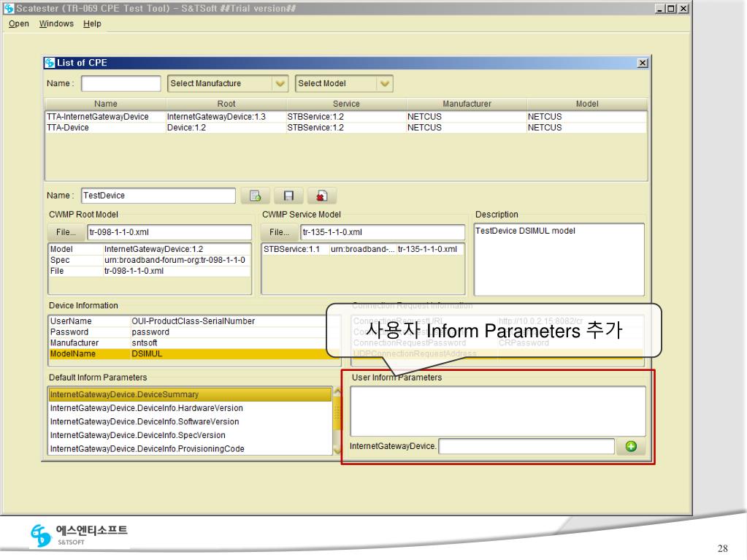The width and height of the screenshot is (747, 560).
Task: Sort by the Name column header
Action: click(106, 104)
